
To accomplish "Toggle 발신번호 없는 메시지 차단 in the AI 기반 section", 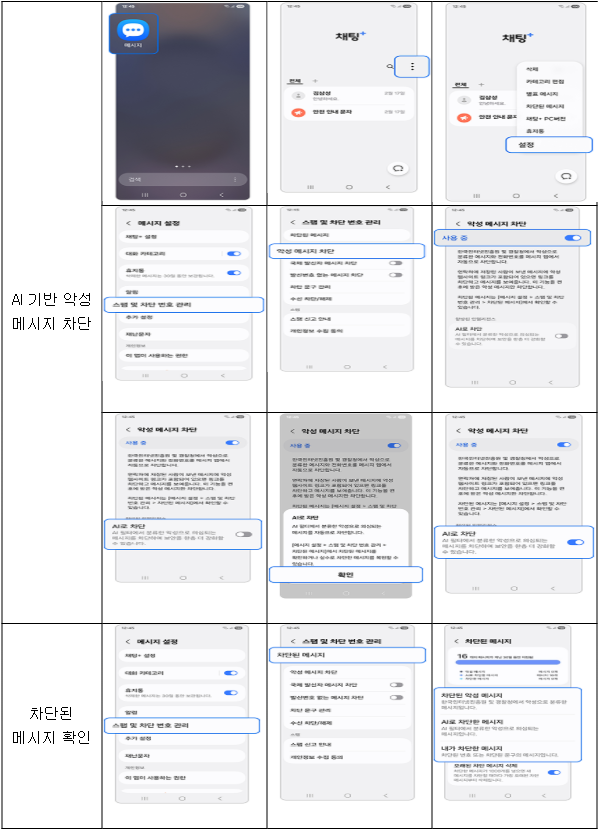I will pyautogui.click(x=395, y=275).
